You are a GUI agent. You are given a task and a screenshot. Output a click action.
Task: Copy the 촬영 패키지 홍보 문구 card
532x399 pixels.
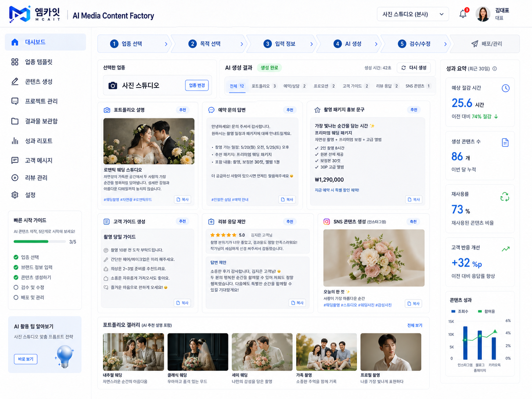(414, 199)
